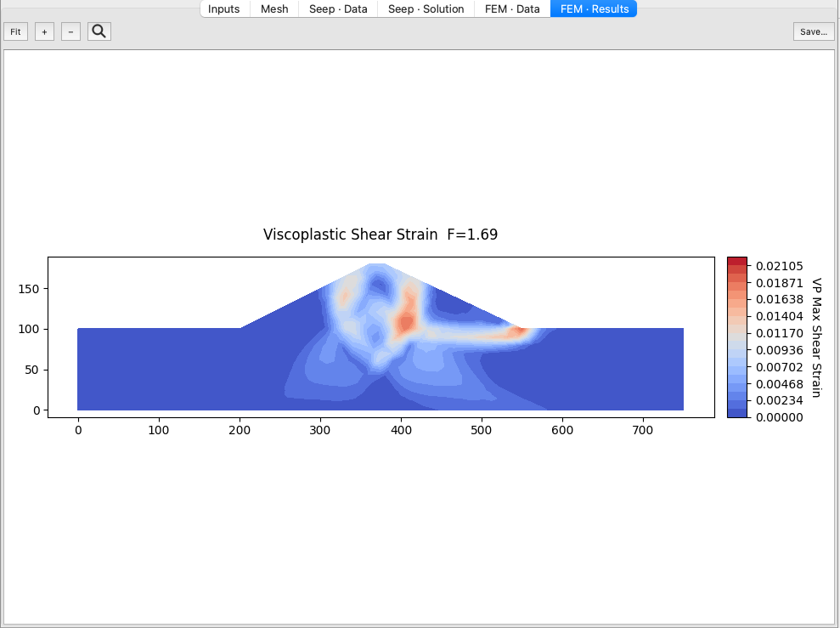The width and height of the screenshot is (840, 628).
Task: Click the x-axis tick label 200
Action: (x=240, y=430)
